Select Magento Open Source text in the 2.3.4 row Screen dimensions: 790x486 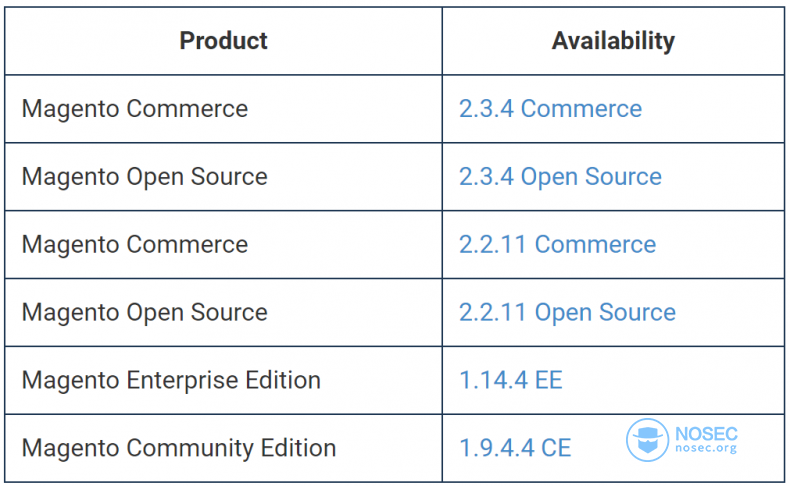coord(144,177)
